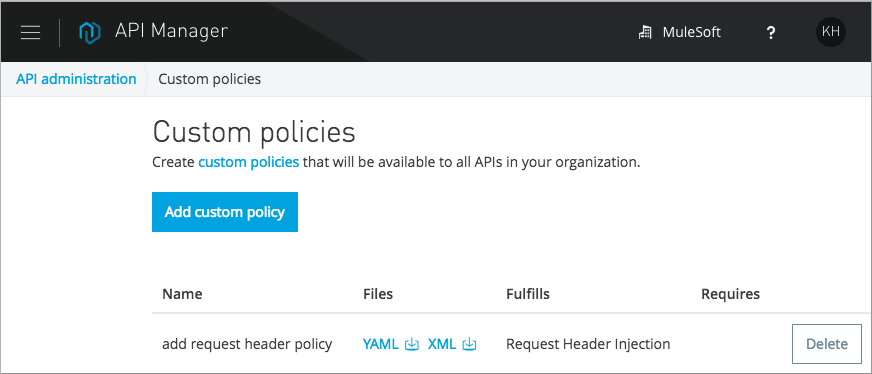
Task: Follow the custom policies documentation link
Action: [x=249, y=163]
